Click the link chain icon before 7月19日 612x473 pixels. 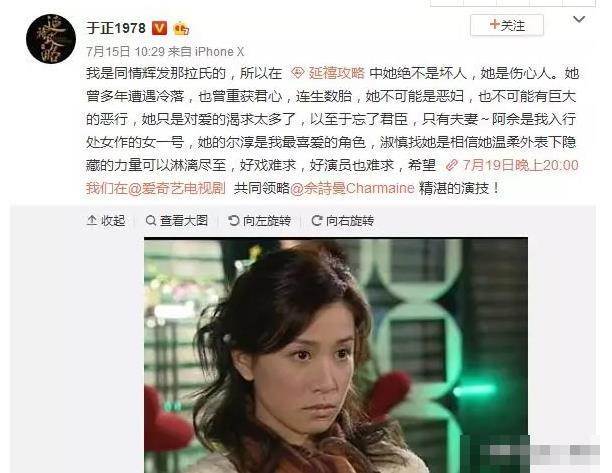pos(452,165)
